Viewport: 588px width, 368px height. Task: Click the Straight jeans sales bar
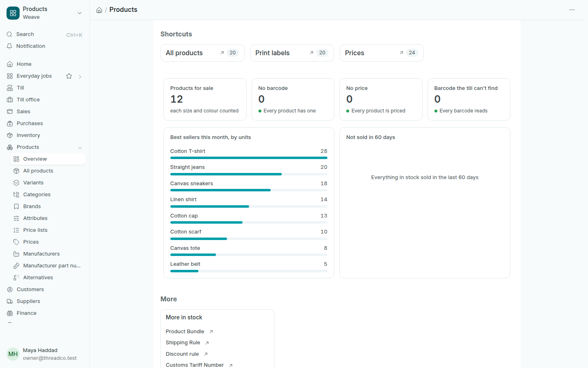pos(249,174)
